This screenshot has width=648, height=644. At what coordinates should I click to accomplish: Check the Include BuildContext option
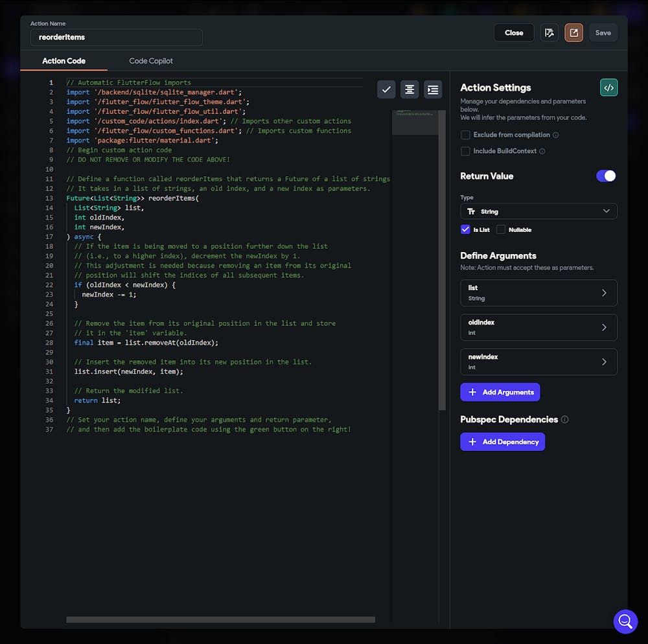pos(465,151)
